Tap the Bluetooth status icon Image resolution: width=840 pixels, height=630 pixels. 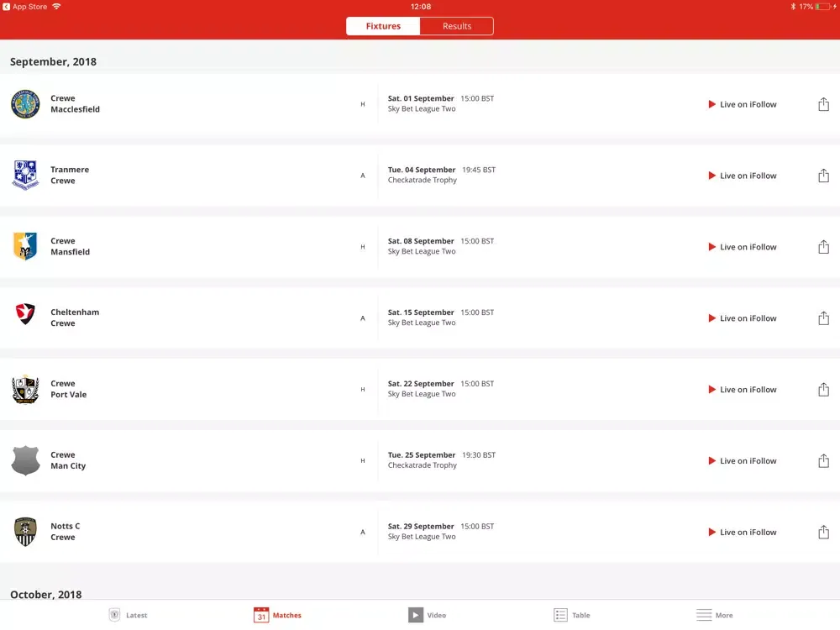tap(793, 7)
